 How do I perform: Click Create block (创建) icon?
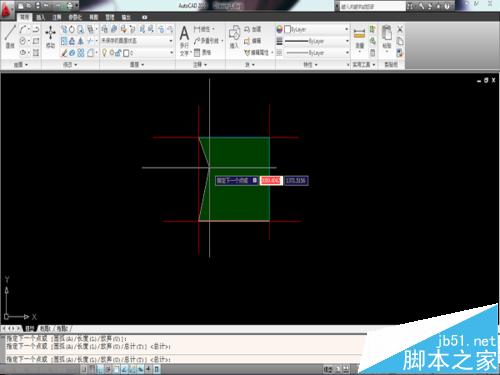252,29
